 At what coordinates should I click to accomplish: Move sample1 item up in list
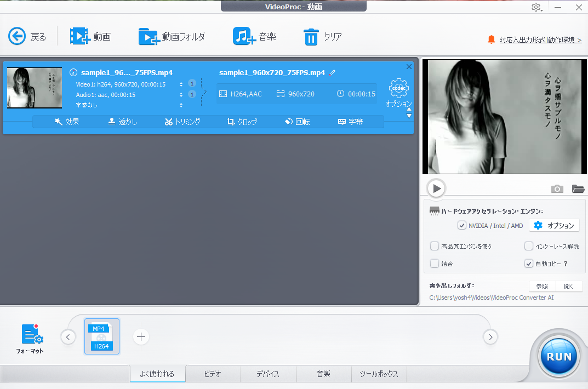tap(409, 110)
